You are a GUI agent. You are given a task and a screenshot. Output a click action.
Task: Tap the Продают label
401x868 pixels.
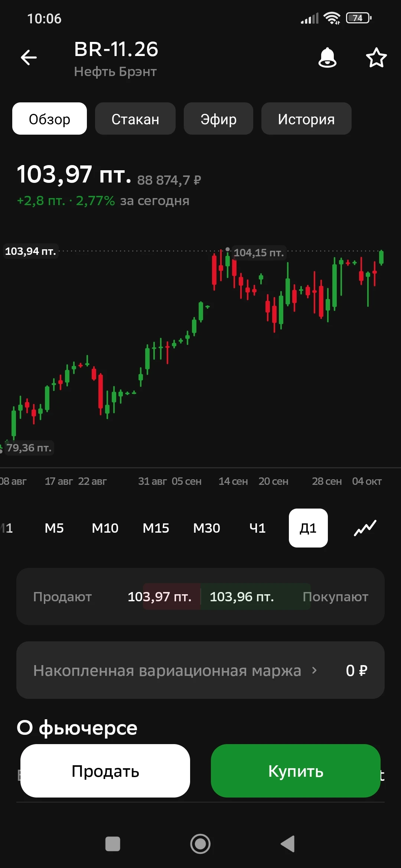tap(62, 597)
